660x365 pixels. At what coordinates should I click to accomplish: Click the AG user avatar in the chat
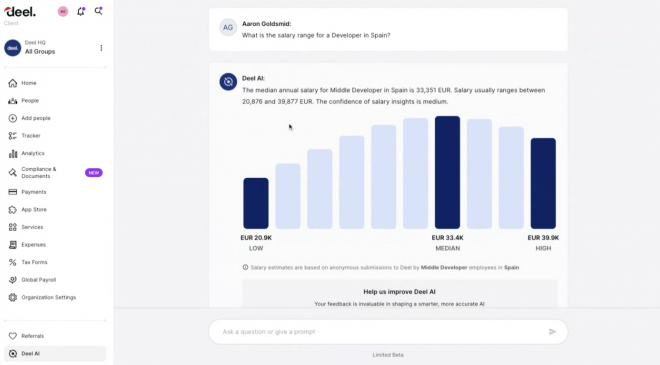pyautogui.click(x=228, y=27)
